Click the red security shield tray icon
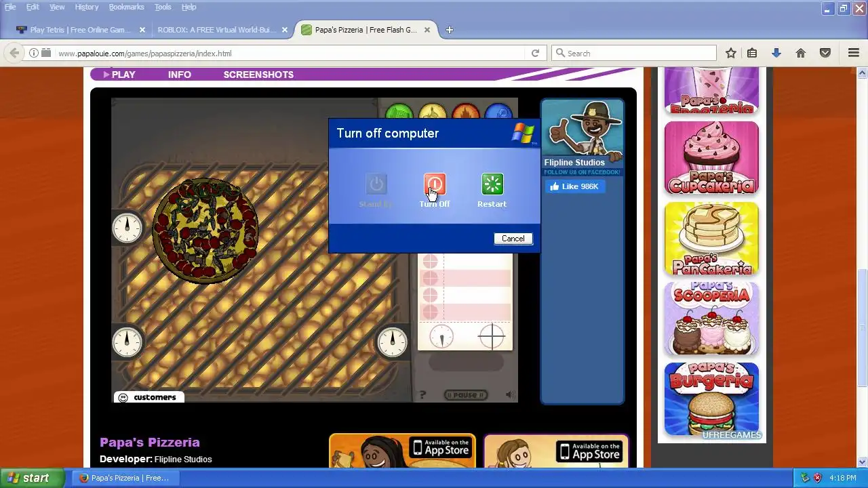The width and height of the screenshot is (868, 488). point(817,478)
